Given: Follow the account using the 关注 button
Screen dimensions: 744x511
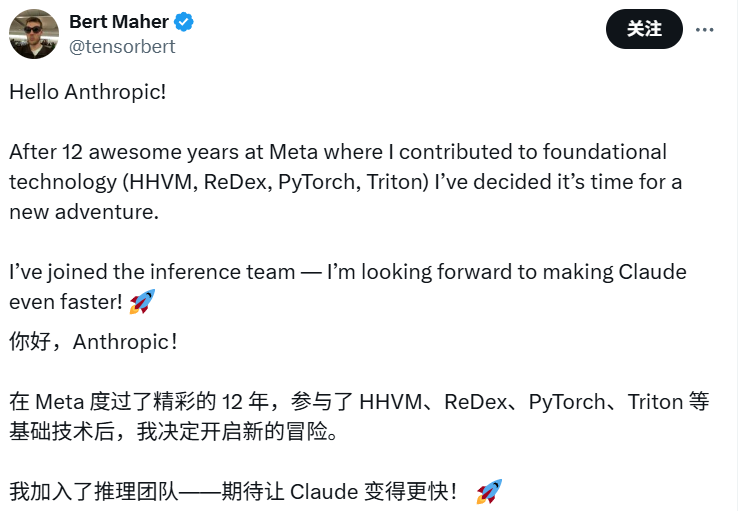Looking at the screenshot, I should [x=644, y=29].
